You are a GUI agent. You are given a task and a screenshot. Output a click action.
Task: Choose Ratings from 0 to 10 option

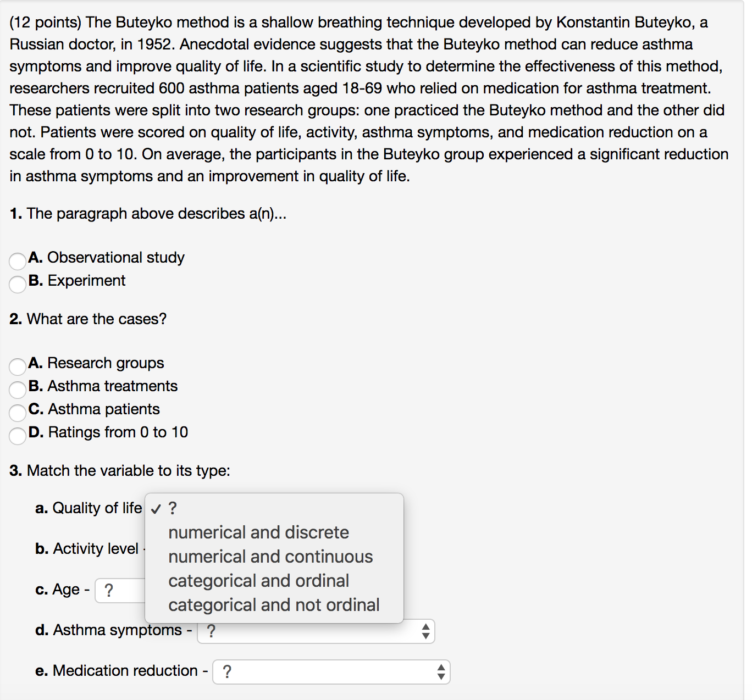click(x=18, y=436)
